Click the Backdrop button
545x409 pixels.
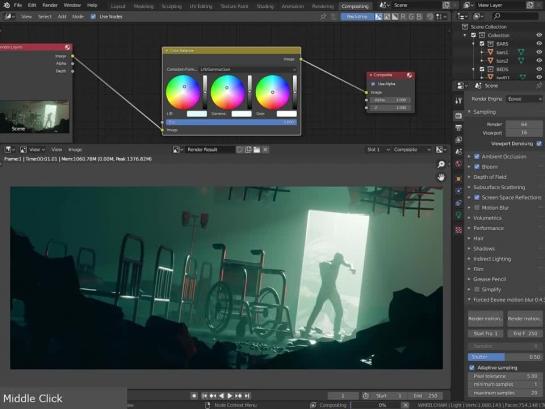point(357,16)
